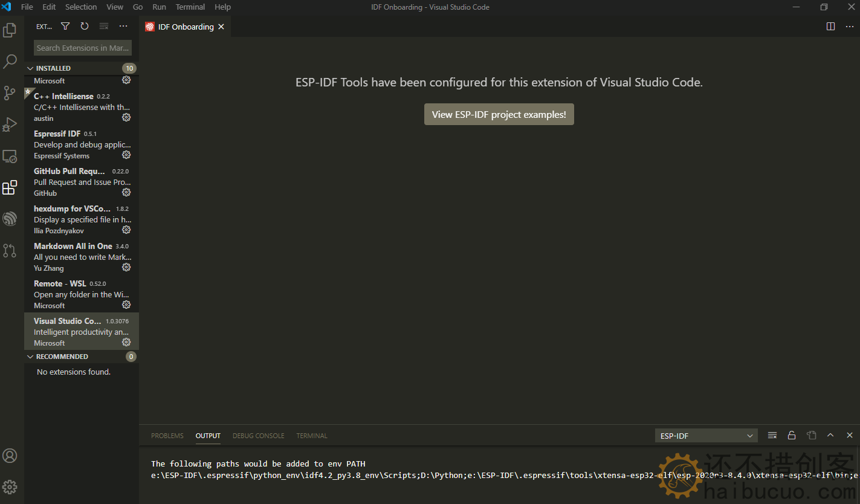
Task: Open the Run menu
Action: [159, 7]
